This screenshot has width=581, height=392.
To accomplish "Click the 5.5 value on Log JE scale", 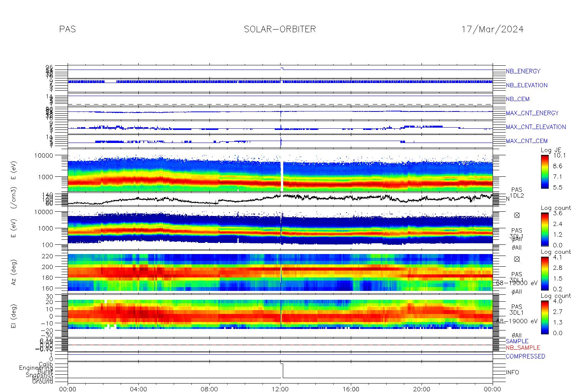I will tap(558, 188).
